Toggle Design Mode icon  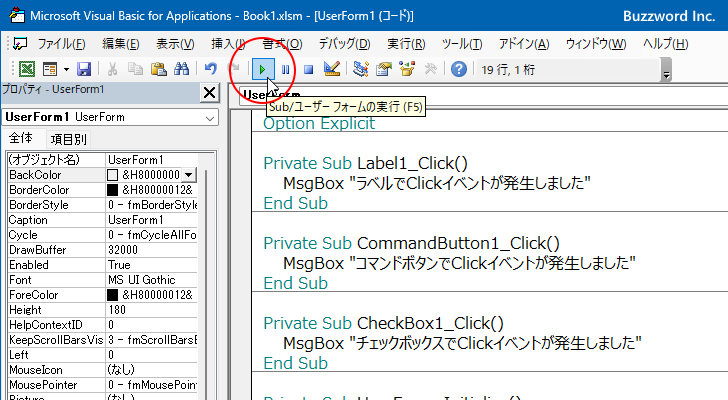332,70
